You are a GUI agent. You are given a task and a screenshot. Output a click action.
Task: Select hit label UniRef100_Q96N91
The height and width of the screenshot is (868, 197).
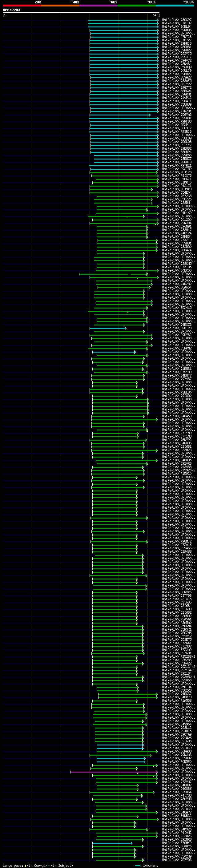click(x=177, y=226)
